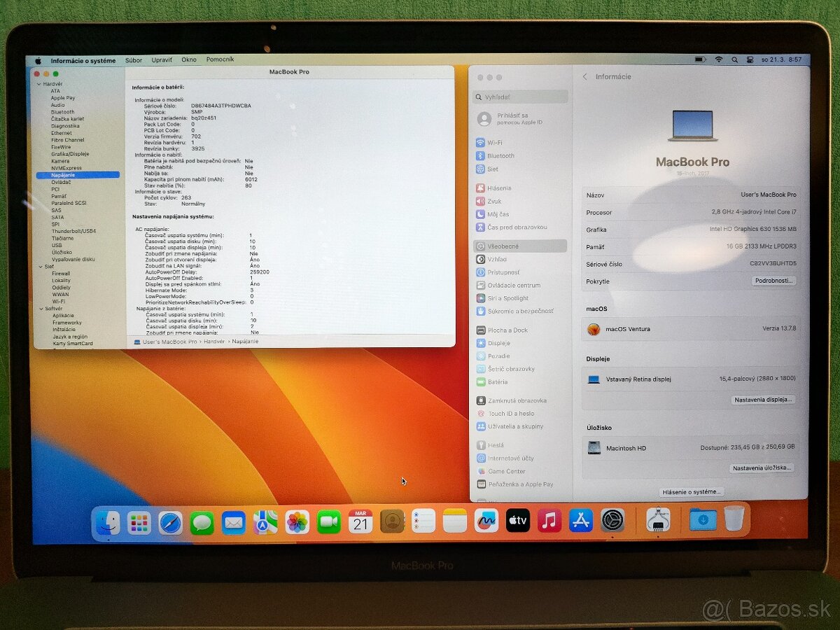Image resolution: width=840 pixels, height=630 pixels.
Task: Open the Music app from the Dock
Action: [x=549, y=521]
